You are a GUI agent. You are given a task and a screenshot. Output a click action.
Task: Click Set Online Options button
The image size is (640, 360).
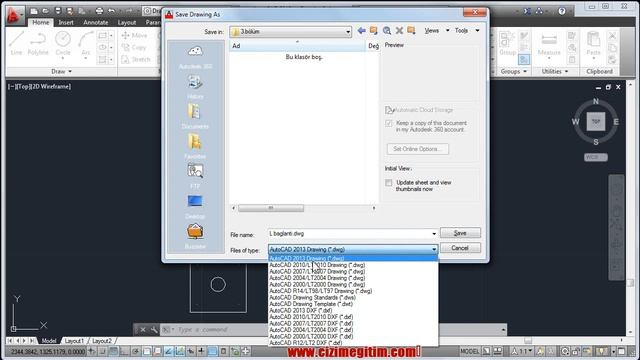[x=418, y=149]
